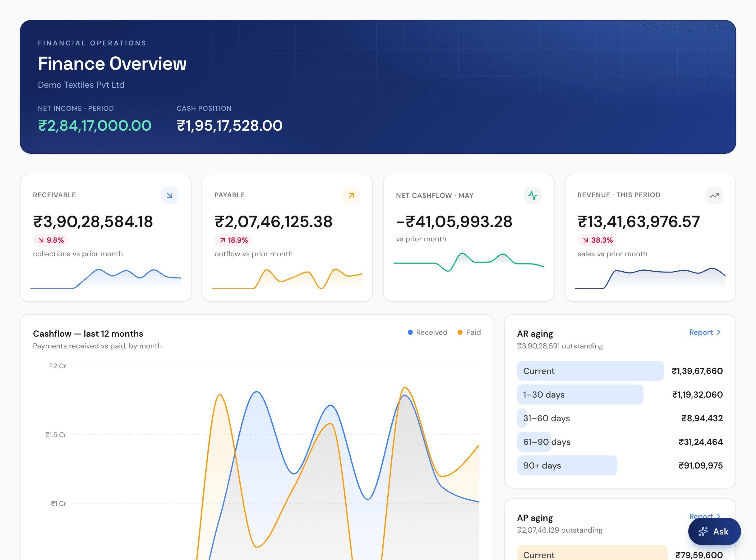Open the AP aging Report link

[705, 516]
